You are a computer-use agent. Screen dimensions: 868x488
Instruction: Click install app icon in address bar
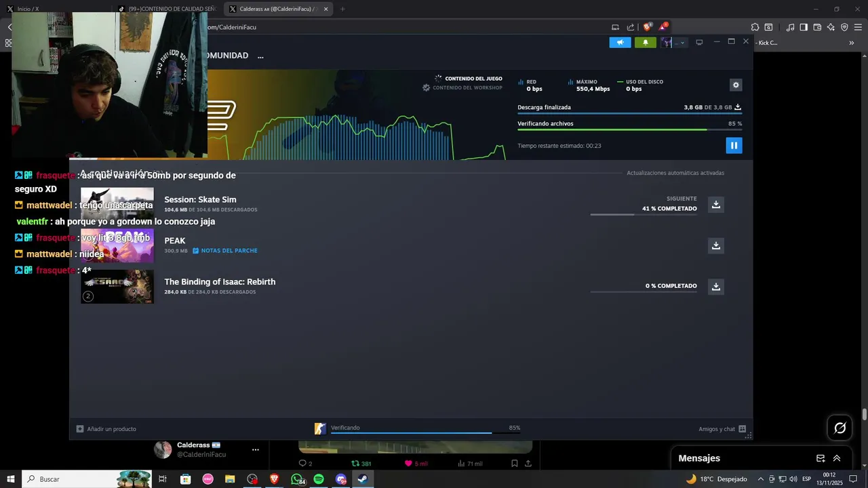click(x=615, y=27)
